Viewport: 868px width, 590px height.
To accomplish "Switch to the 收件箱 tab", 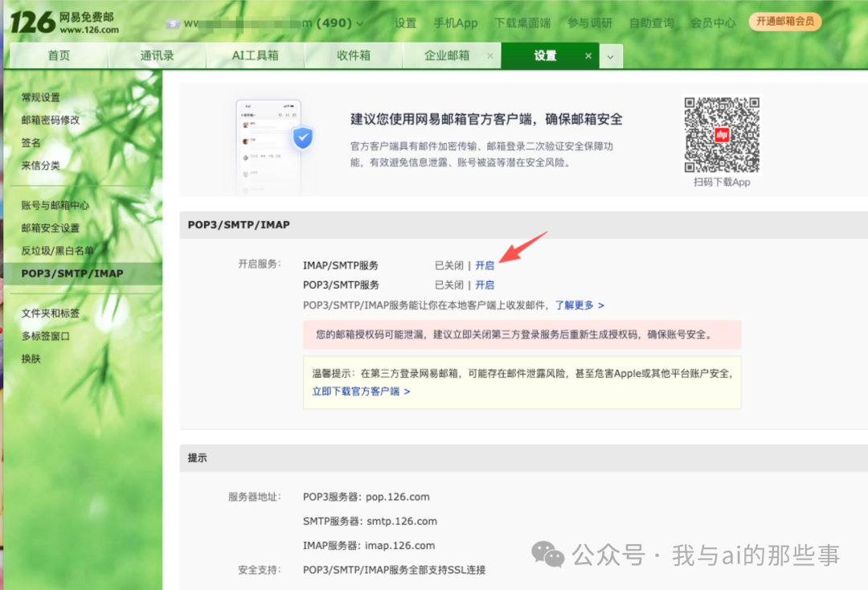I will [x=353, y=56].
